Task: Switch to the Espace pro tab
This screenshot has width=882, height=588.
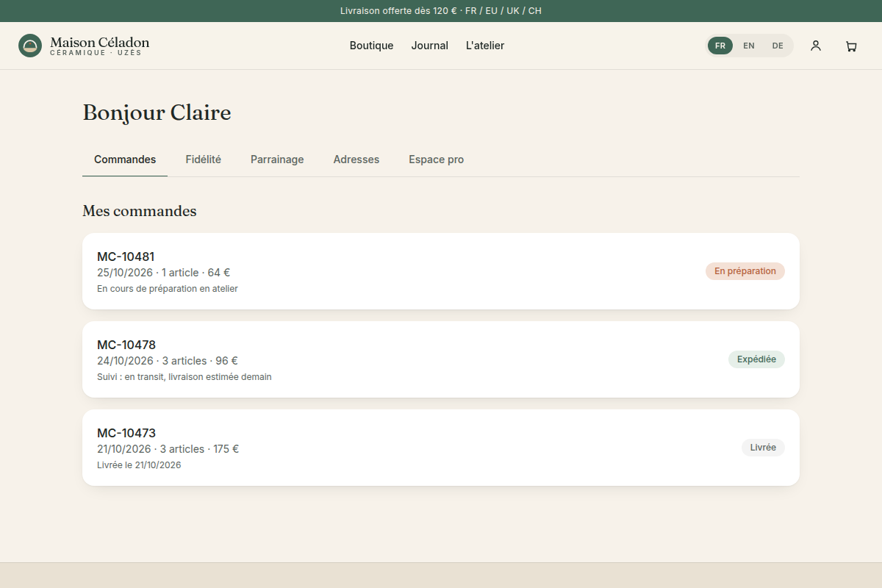Action: click(x=437, y=159)
